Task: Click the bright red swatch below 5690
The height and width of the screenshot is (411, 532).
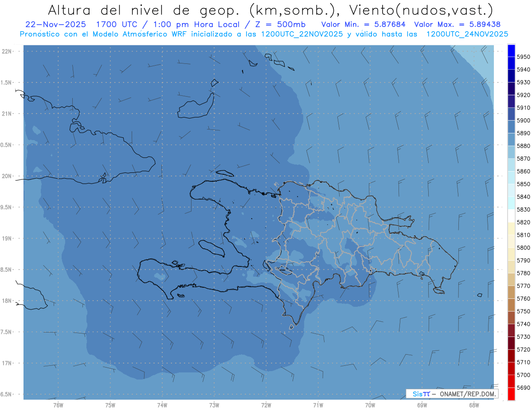Action: (511, 394)
